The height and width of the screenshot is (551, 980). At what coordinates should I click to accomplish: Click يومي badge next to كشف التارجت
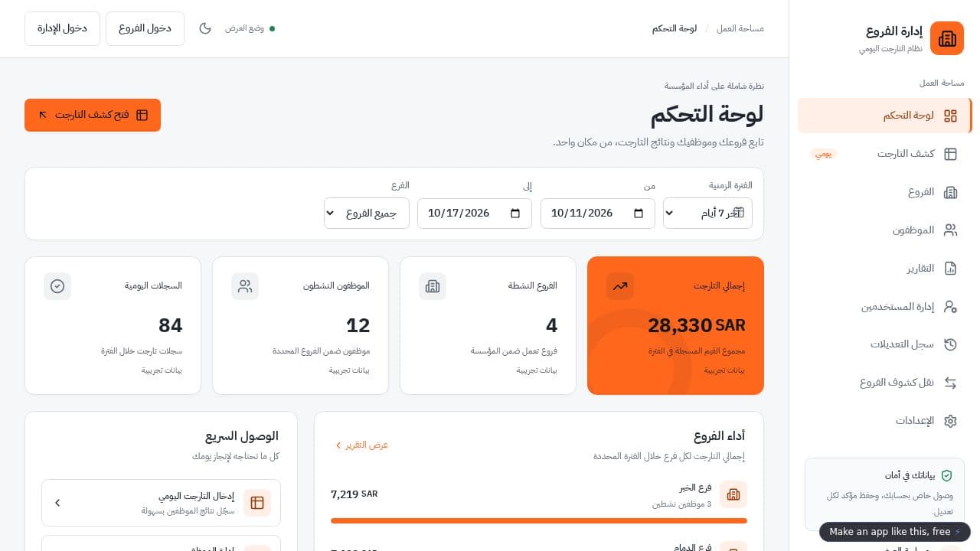coord(823,154)
